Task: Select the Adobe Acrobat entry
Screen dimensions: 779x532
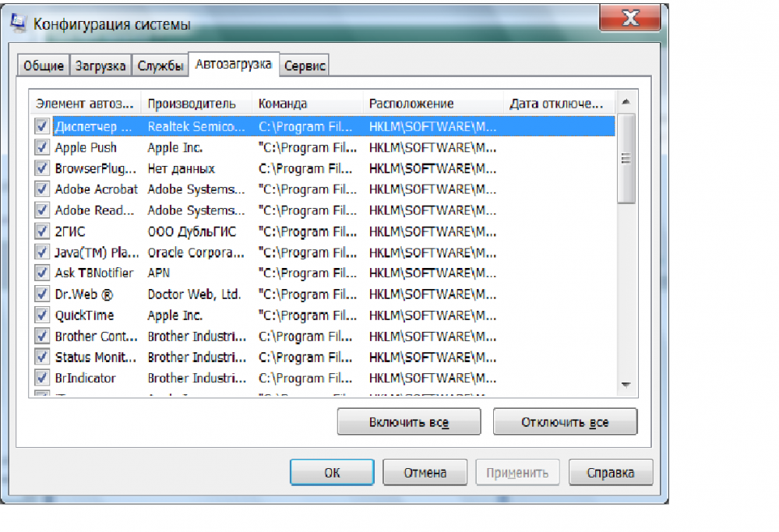Action: coord(96,189)
